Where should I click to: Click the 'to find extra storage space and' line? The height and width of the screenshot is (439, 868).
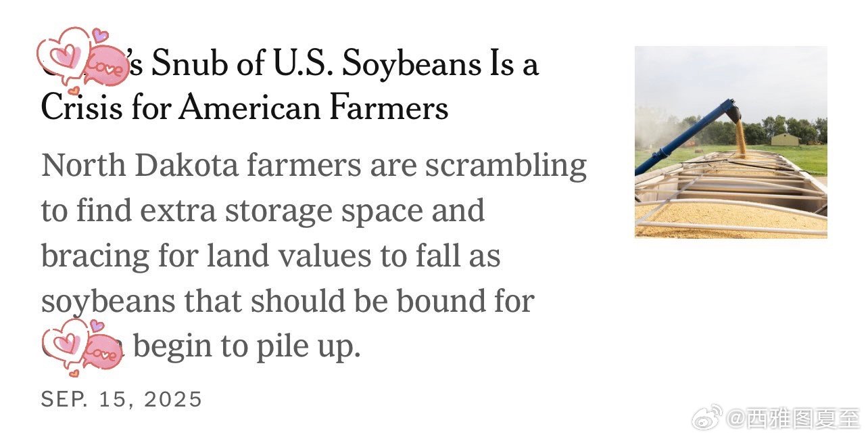[263, 212]
